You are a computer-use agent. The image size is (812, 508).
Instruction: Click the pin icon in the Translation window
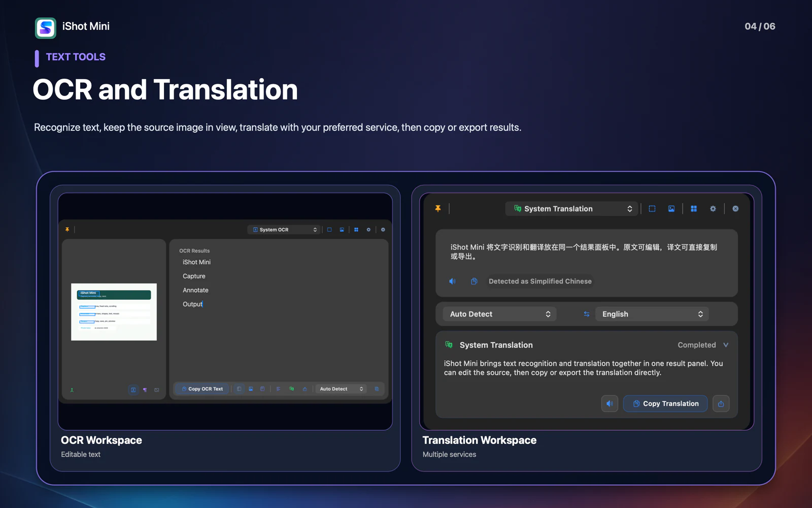pos(438,209)
